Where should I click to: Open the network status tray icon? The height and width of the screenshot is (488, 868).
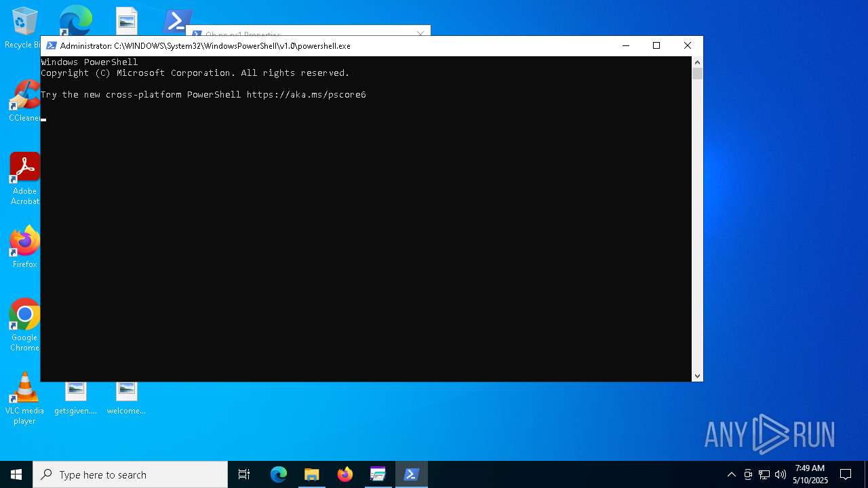click(x=764, y=474)
